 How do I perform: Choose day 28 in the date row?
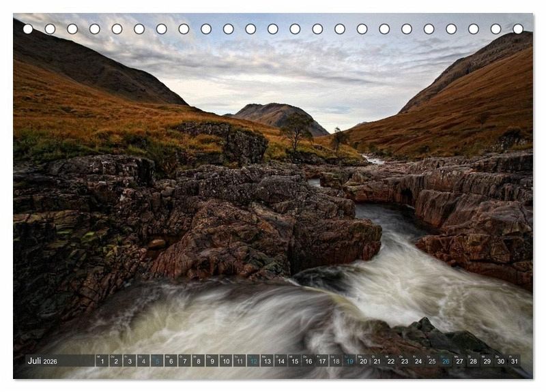[473, 361]
